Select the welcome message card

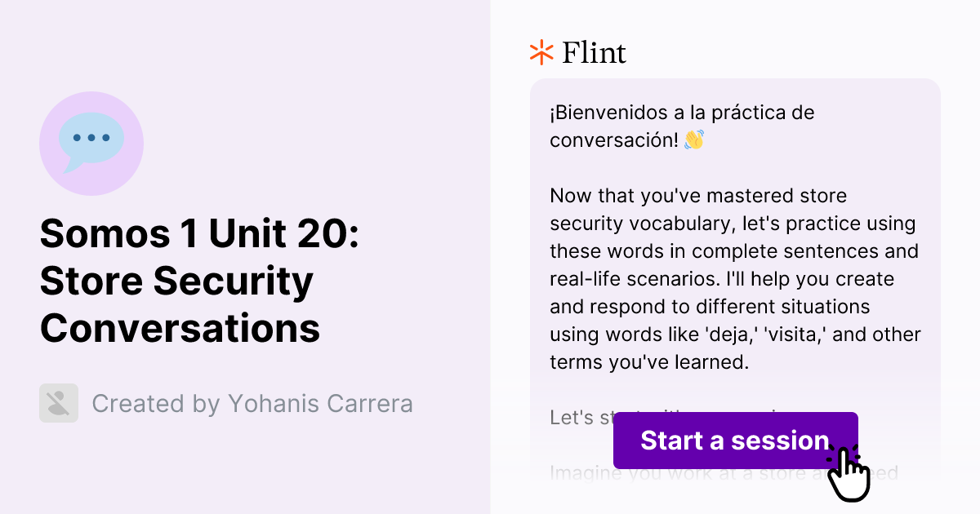pyautogui.click(x=735, y=245)
